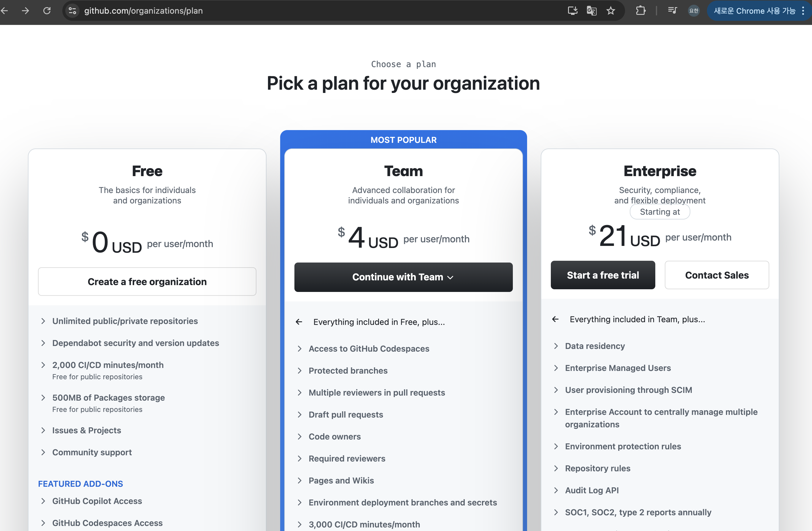Expand GitHub Copilot Access add-on
Viewport: 812px width, 531px height.
point(97,501)
